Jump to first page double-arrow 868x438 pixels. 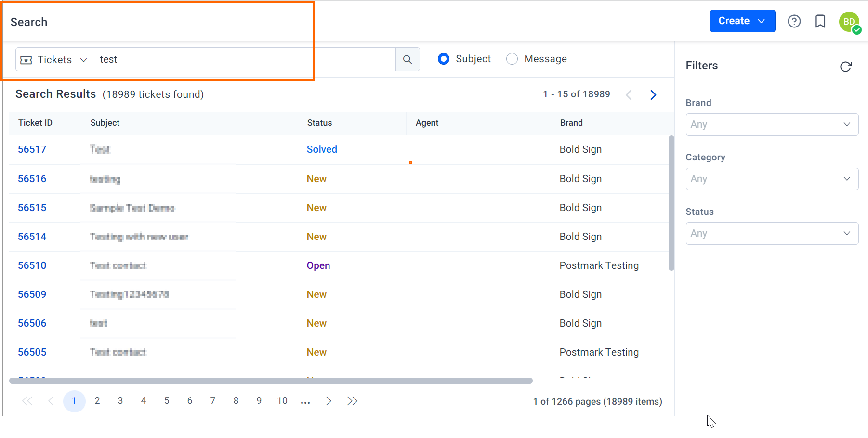(x=27, y=401)
